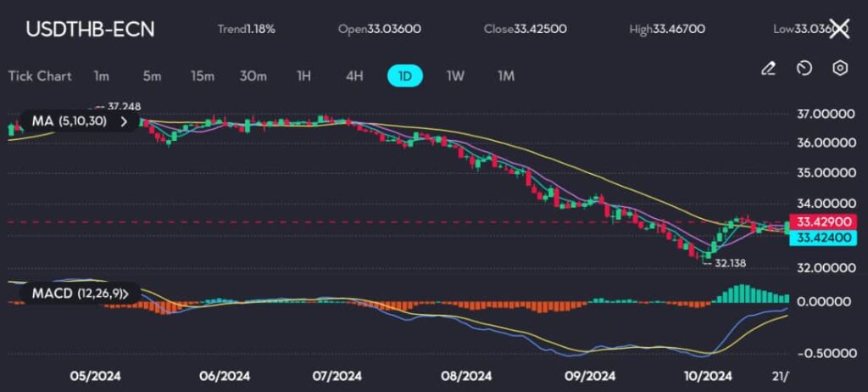
Task: Close the USDTHB-ECN chart panel
Action: click(838, 29)
